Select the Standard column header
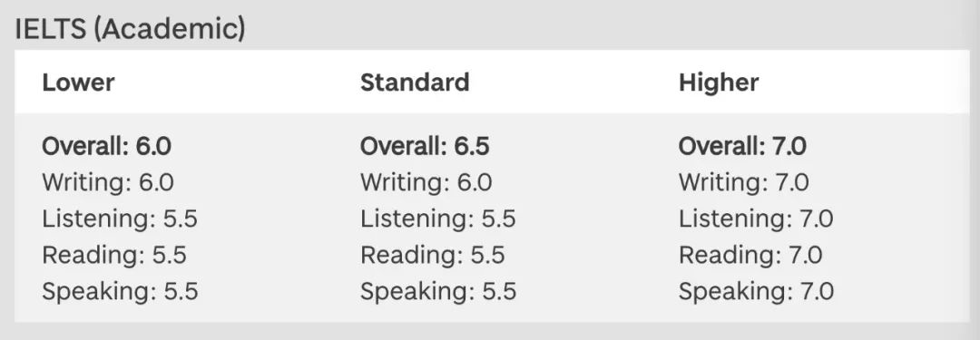980x340 pixels. 415,83
